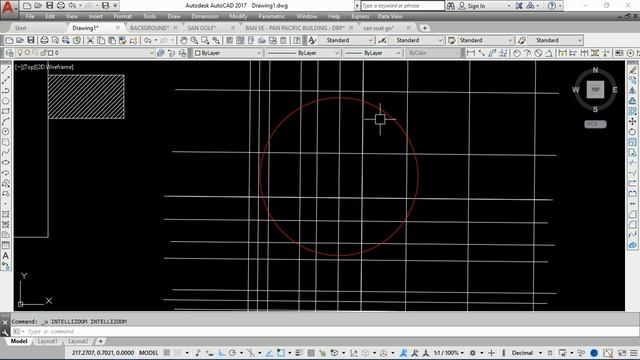Toggle layer 0 on/off lightbulb
The width and height of the screenshot is (640, 360).
click(x=20, y=53)
